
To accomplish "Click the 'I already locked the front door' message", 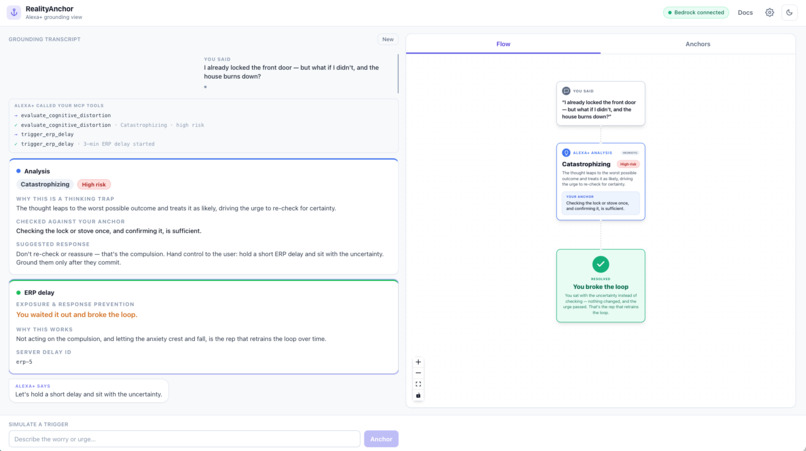I will point(291,72).
